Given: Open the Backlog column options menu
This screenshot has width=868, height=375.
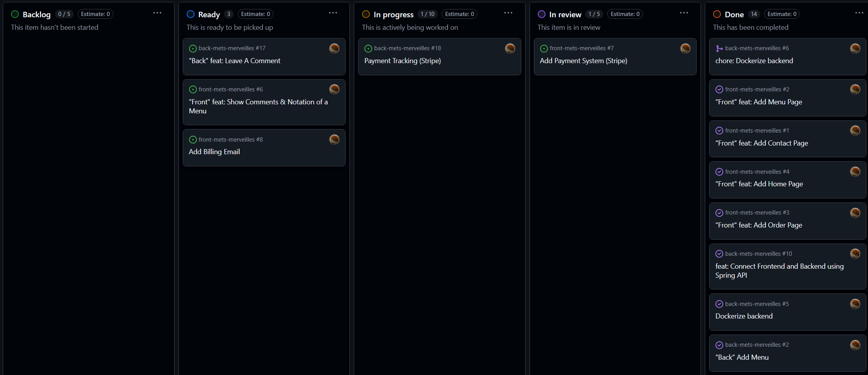Looking at the screenshot, I should click(x=157, y=13).
